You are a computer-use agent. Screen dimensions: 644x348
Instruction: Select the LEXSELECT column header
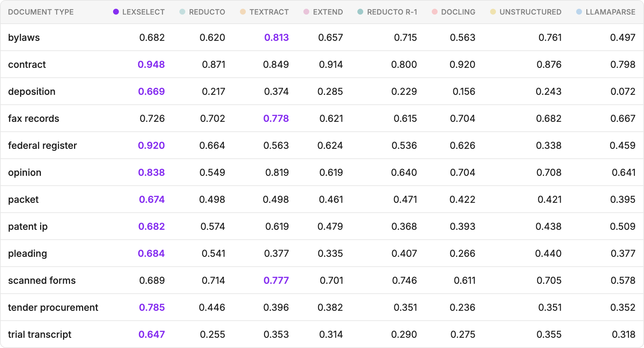click(x=143, y=12)
